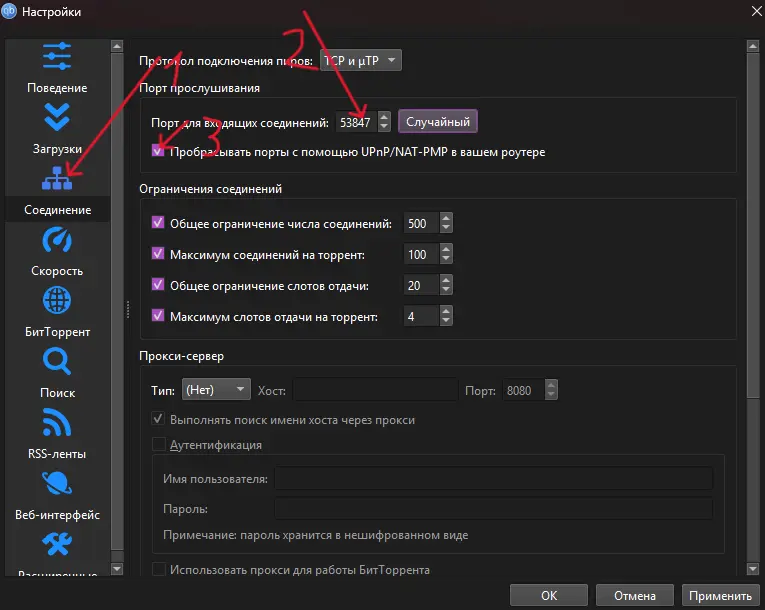Open the Скорость speedometer icon
Screen dimensions: 765x610
57,239
